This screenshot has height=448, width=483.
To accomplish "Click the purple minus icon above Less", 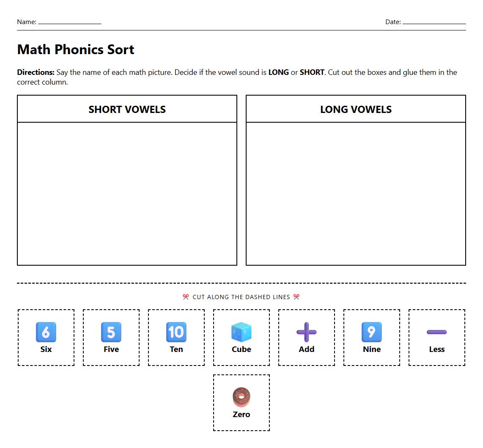I will click(436, 333).
